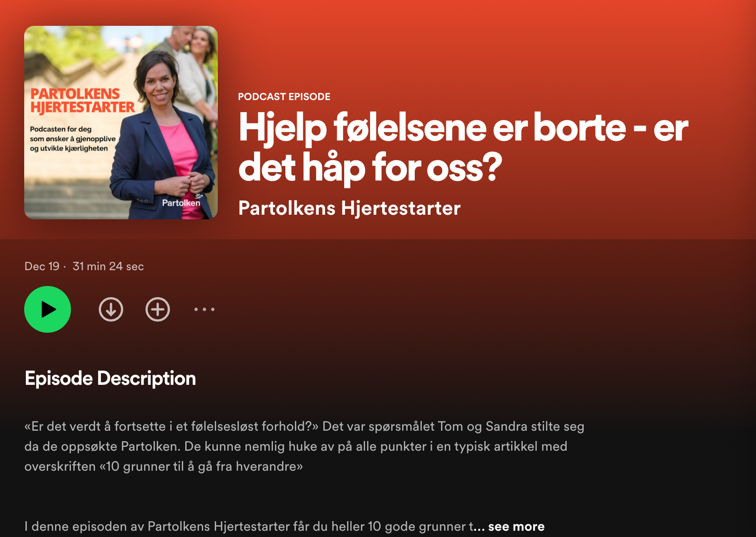Click the PODCAST EPISODE label
The image size is (756, 537).
pos(284,97)
